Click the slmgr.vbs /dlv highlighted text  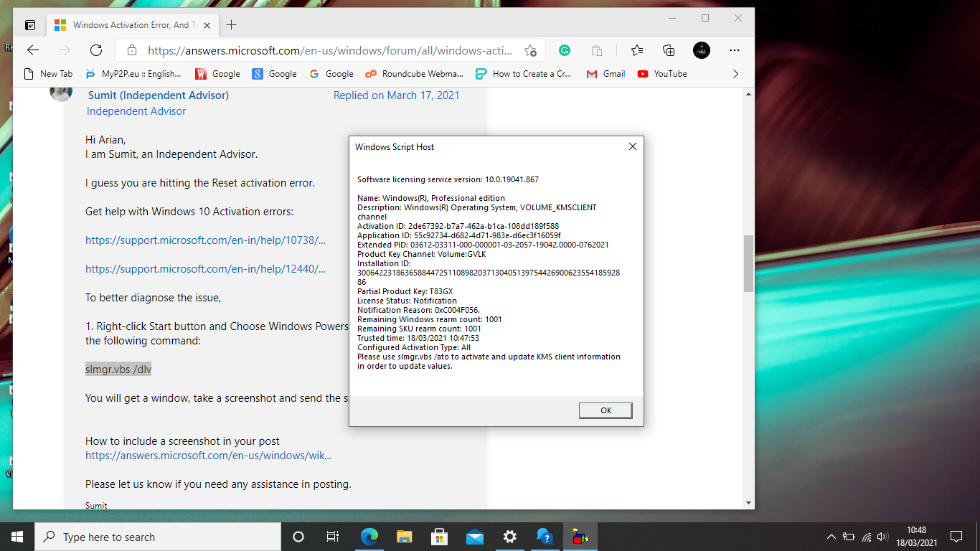pos(118,369)
